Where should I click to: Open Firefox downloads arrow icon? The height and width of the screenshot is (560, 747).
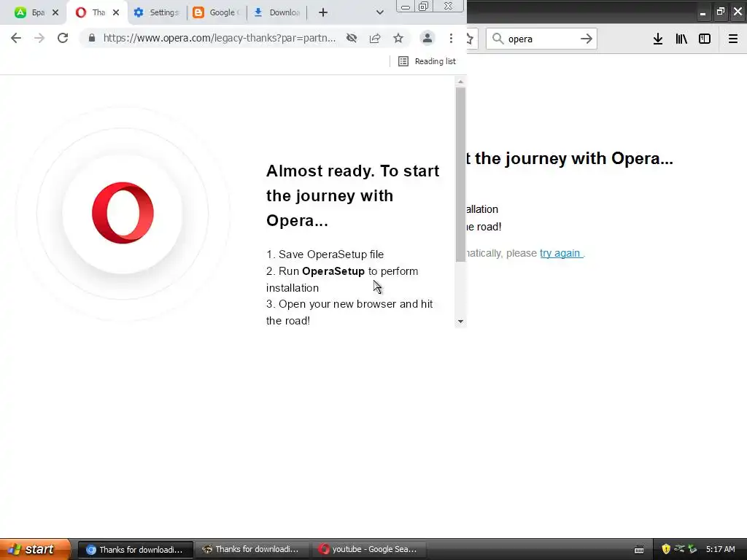pyautogui.click(x=657, y=39)
